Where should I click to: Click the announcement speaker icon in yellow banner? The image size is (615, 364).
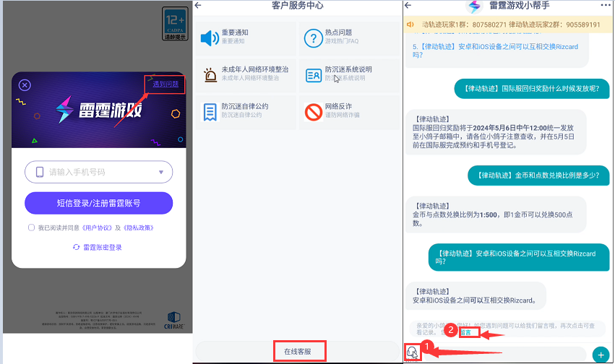(x=410, y=25)
